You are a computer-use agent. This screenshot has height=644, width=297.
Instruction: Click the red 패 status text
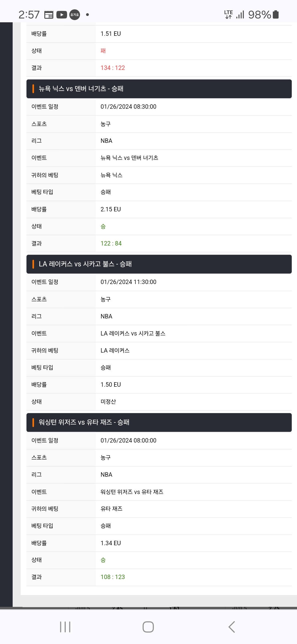pos(103,51)
